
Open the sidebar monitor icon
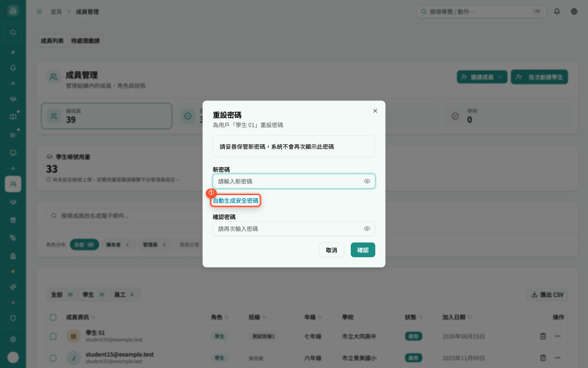tap(13, 153)
